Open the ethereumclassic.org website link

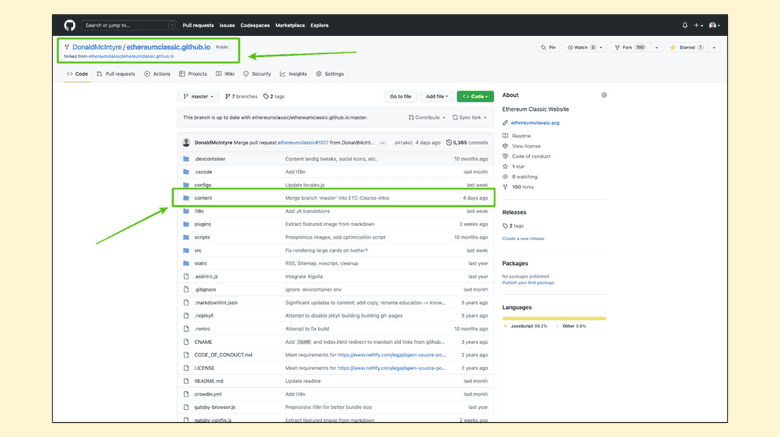535,123
